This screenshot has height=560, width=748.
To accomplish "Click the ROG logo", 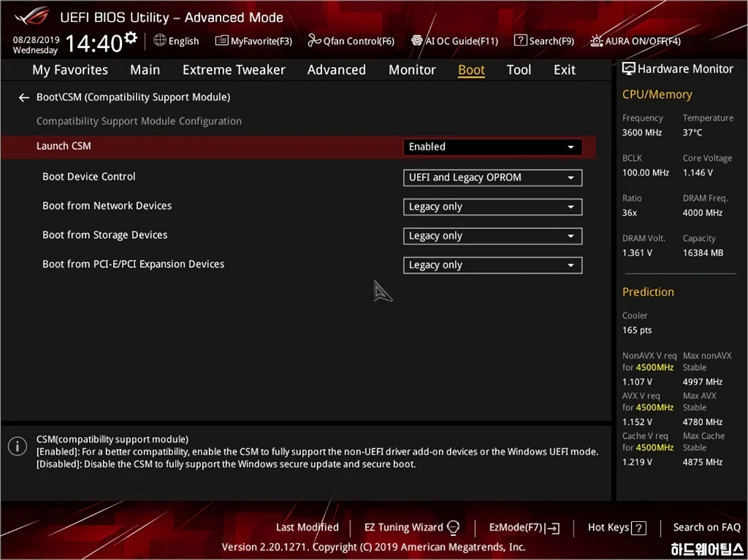I will point(32,17).
